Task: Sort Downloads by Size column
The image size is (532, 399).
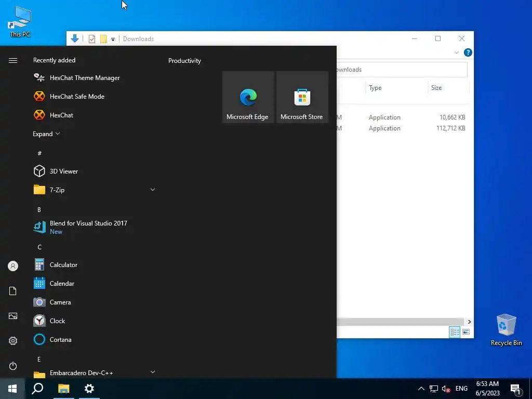Action: click(448, 88)
